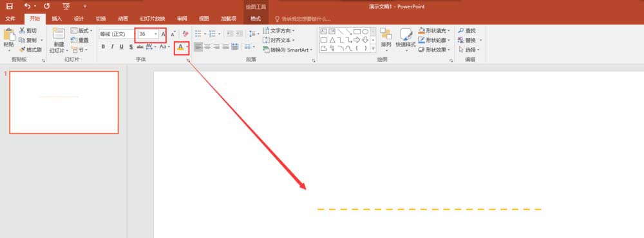Toggle bold formatting
This screenshot has width=644, height=238.
(103, 47)
